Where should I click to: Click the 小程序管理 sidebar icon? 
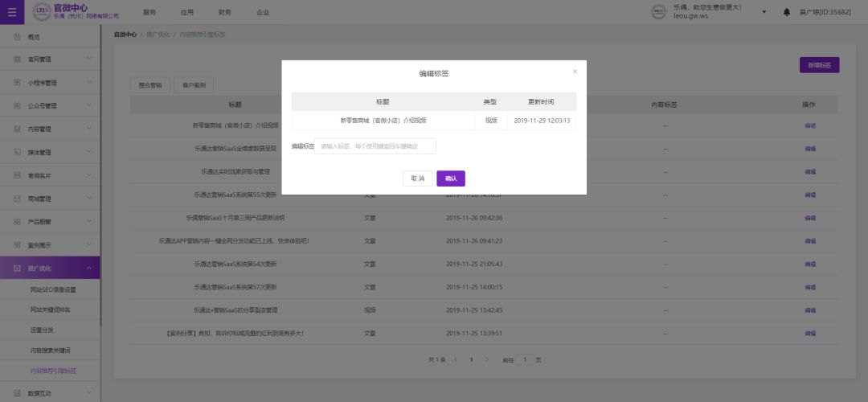pos(17,83)
